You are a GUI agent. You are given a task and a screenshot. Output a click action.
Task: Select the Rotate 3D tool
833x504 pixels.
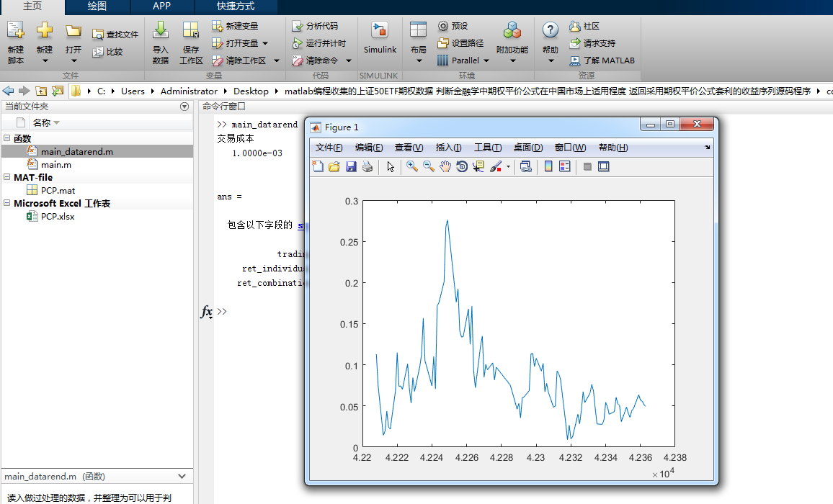[462, 167]
